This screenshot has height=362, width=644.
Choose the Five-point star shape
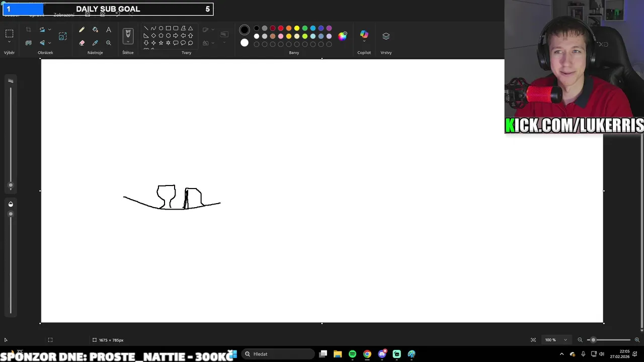(x=161, y=43)
